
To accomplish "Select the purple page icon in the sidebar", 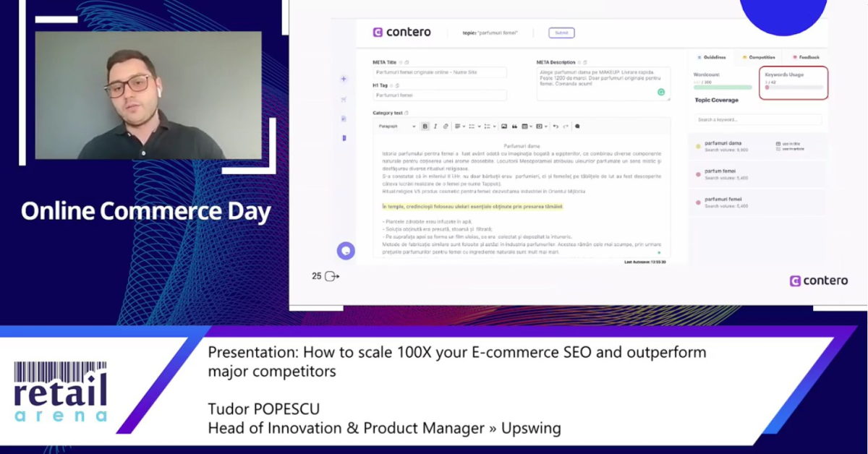I will (x=344, y=137).
